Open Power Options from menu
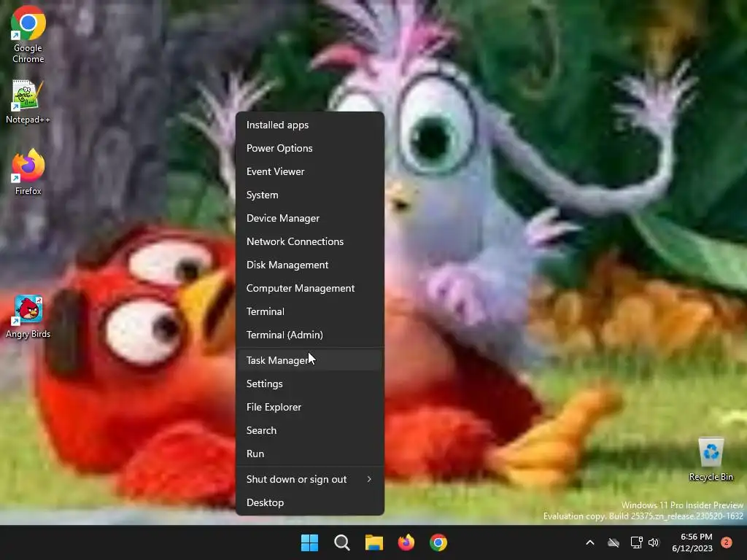Screen dimensions: 747x560 point(309,148)
